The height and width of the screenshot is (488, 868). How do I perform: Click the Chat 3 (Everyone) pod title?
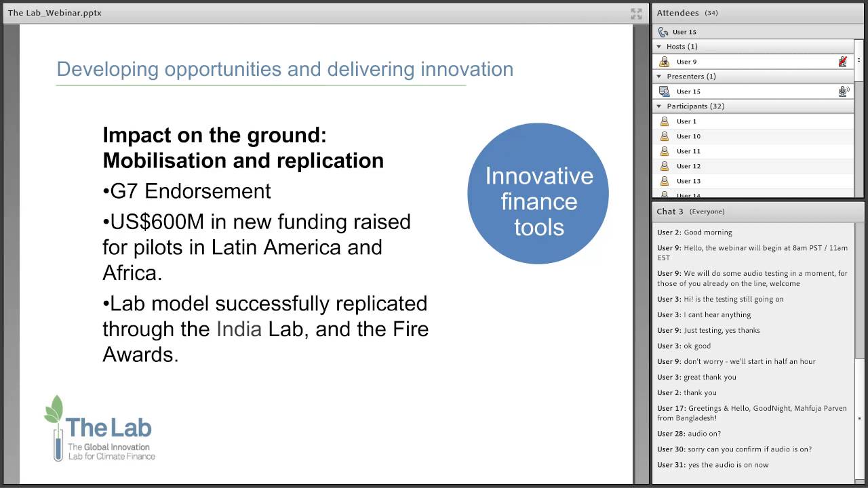click(690, 211)
